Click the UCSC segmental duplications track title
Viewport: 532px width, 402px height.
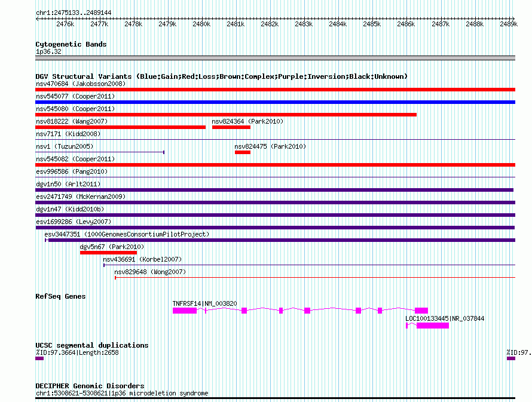[92, 345]
